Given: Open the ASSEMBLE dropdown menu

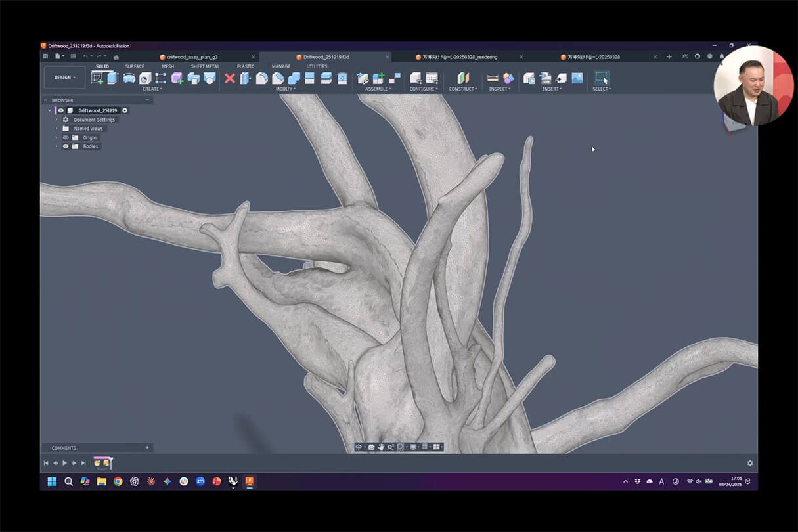Looking at the screenshot, I should tap(378, 89).
